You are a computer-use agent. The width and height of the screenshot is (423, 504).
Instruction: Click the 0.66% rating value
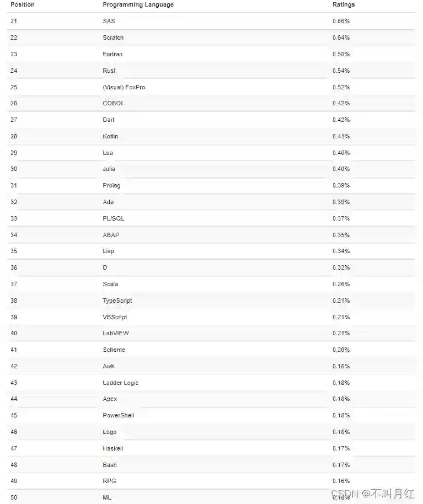(341, 22)
